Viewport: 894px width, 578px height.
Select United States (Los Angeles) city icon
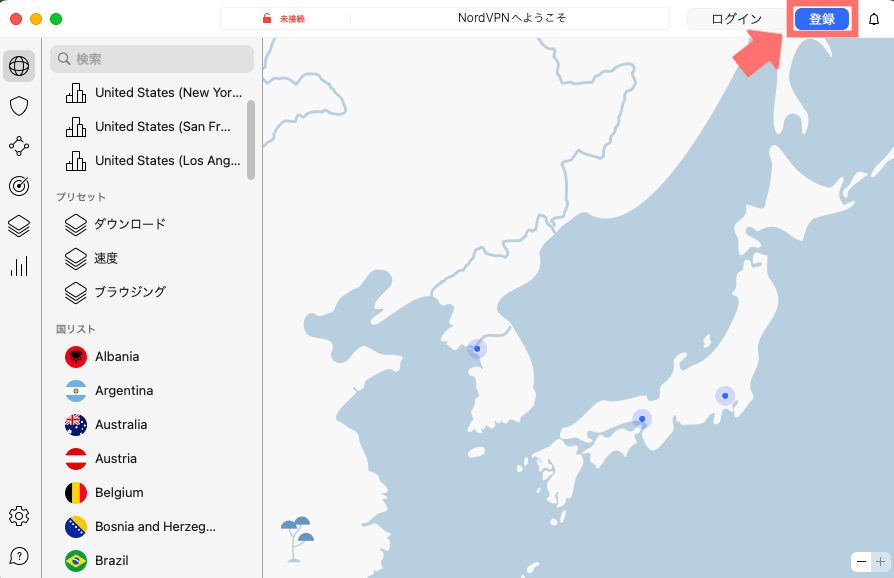pos(76,161)
